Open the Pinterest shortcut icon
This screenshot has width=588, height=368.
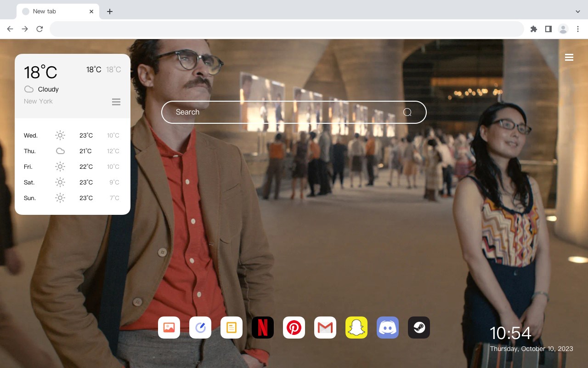click(294, 328)
